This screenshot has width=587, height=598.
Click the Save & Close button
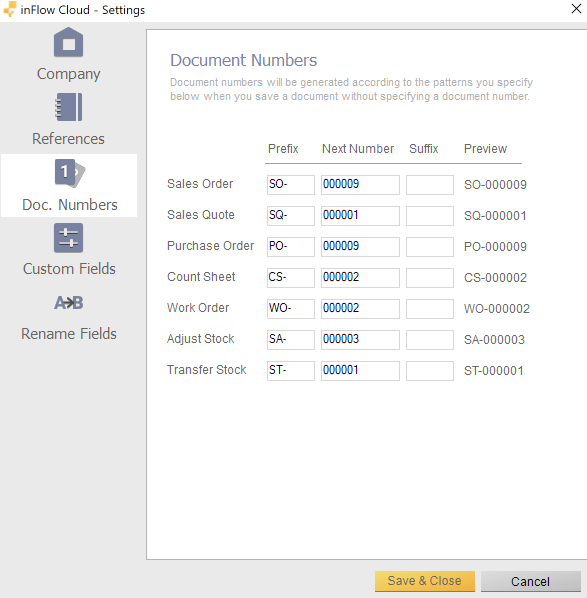425,581
